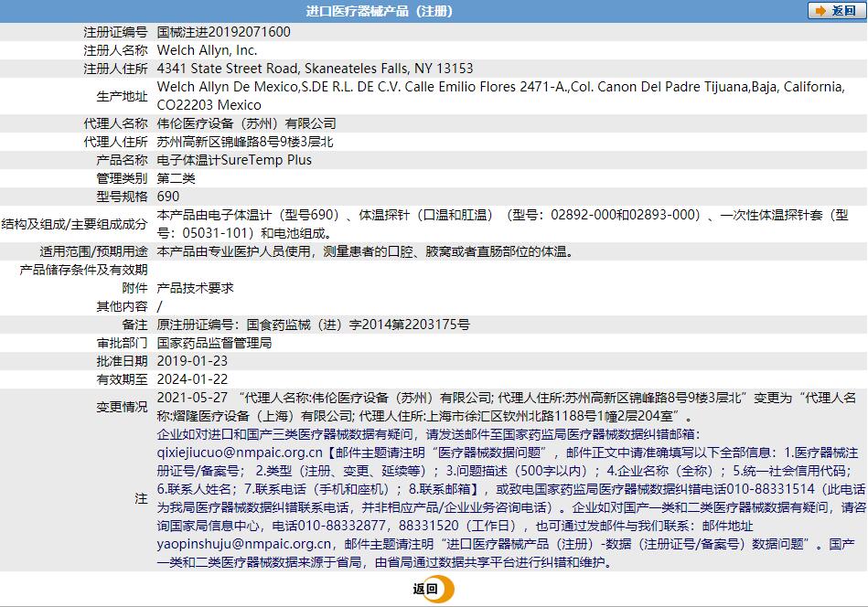The height and width of the screenshot is (607, 868).
Task: Click the email qixiejiucuo@nmpaic.org.cn
Action: [239, 453]
